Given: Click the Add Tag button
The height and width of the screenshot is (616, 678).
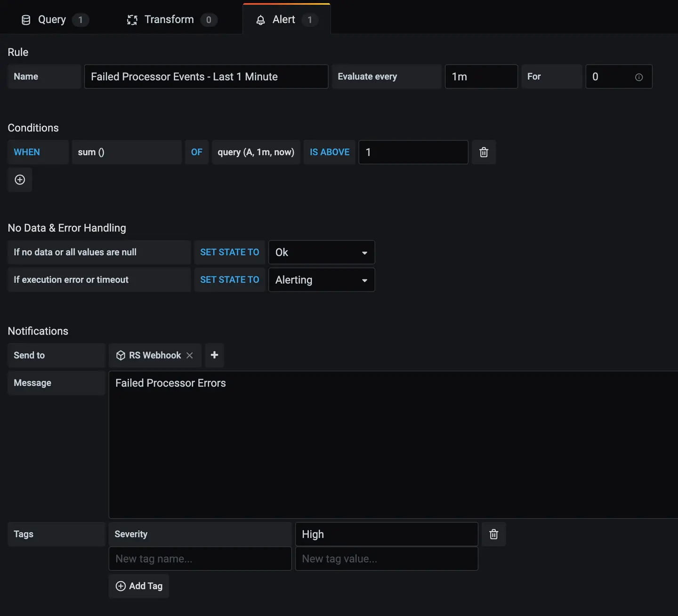Looking at the screenshot, I should pos(138,586).
